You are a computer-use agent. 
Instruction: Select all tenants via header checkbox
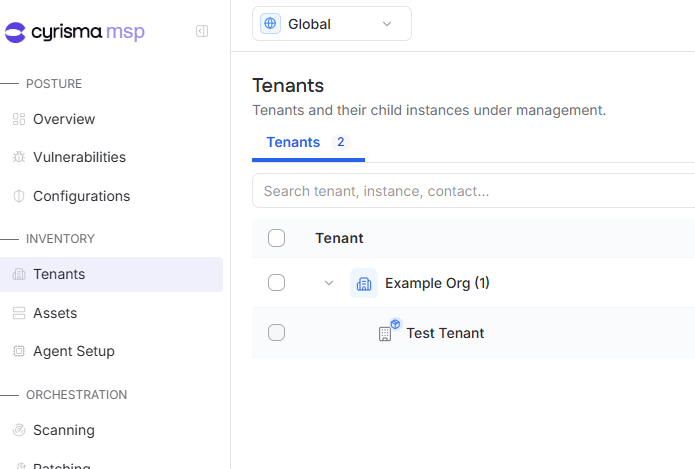(x=276, y=238)
